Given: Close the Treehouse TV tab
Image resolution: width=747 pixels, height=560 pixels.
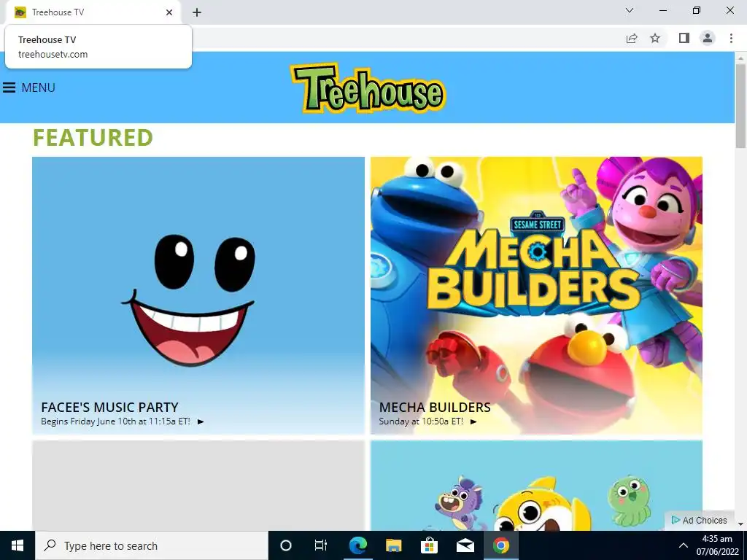Looking at the screenshot, I should click(x=169, y=12).
